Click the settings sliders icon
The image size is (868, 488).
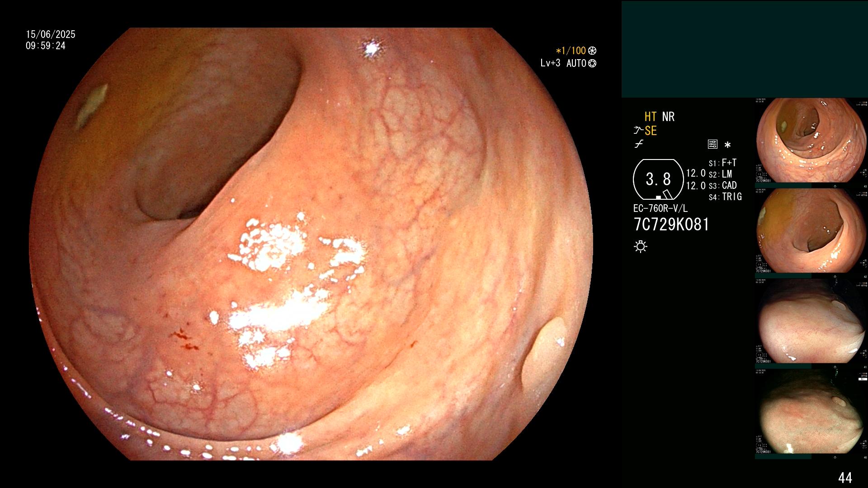tap(712, 145)
